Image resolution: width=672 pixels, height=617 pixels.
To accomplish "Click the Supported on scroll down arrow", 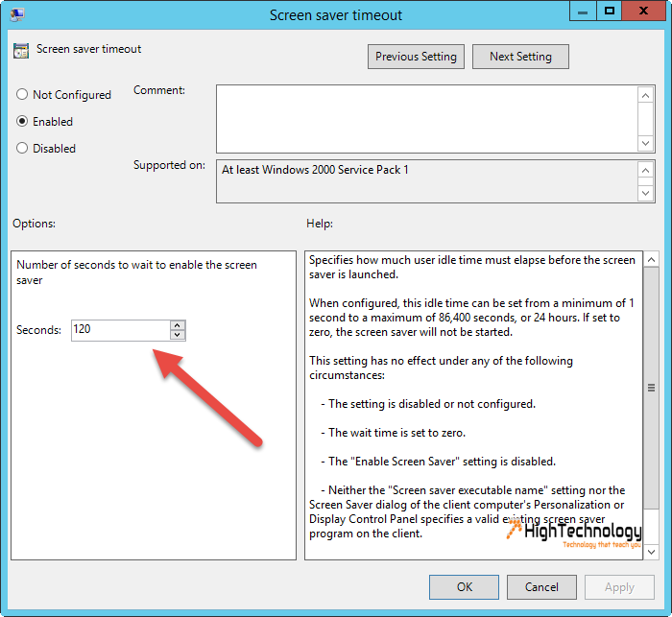I will 646,193.
